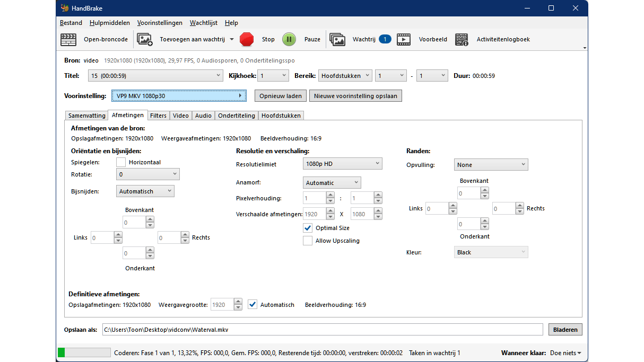Click the Bladeren button

(x=565, y=330)
